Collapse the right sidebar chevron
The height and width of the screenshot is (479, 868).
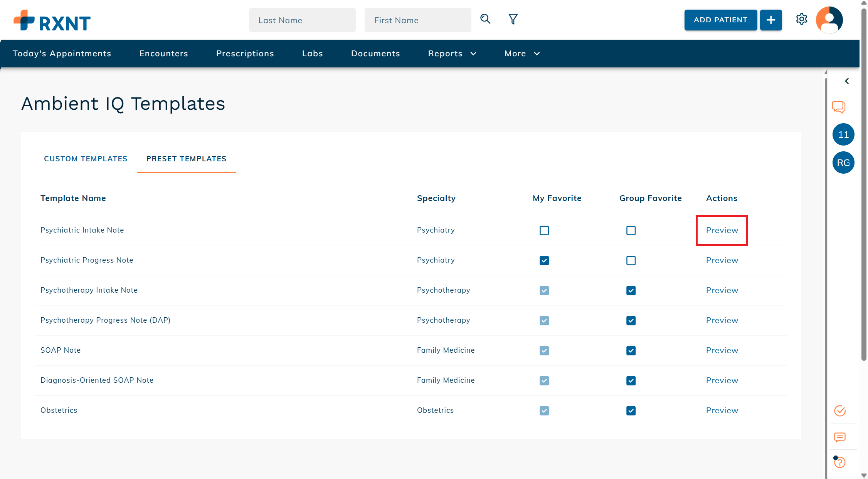(847, 81)
